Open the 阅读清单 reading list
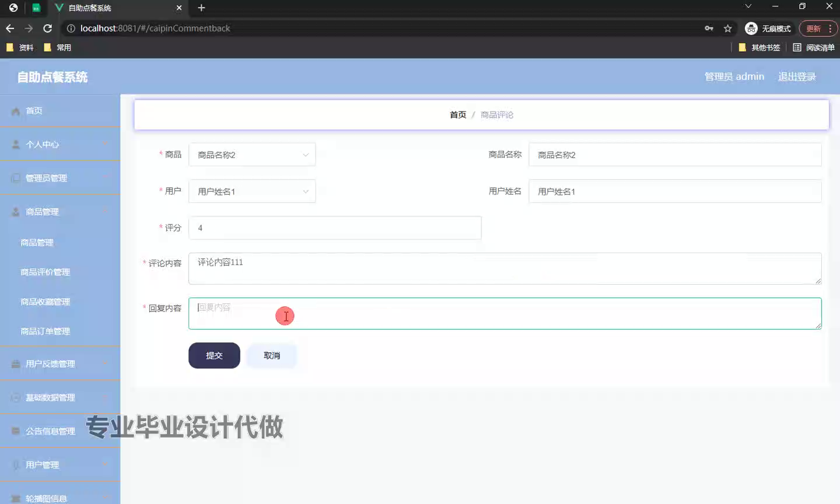840x504 pixels. [814, 47]
